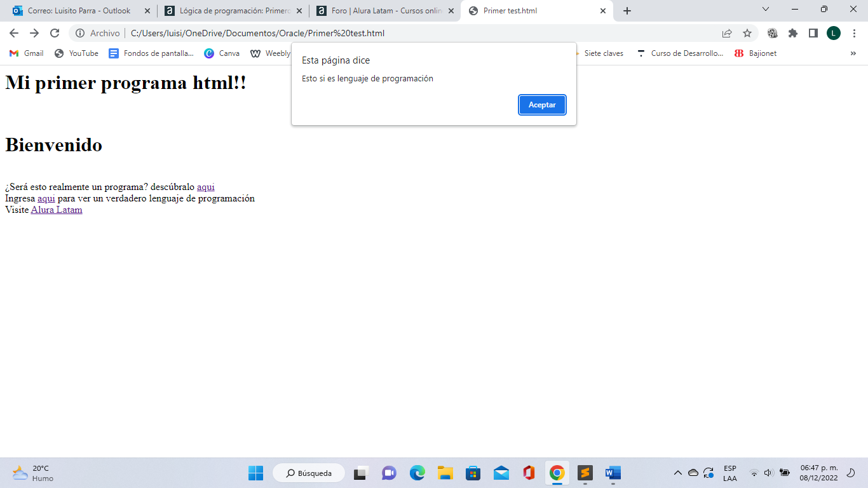The height and width of the screenshot is (488, 868).
Task: Click the Chrome icon in the taskbar
Action: click(x=557, y=473)
